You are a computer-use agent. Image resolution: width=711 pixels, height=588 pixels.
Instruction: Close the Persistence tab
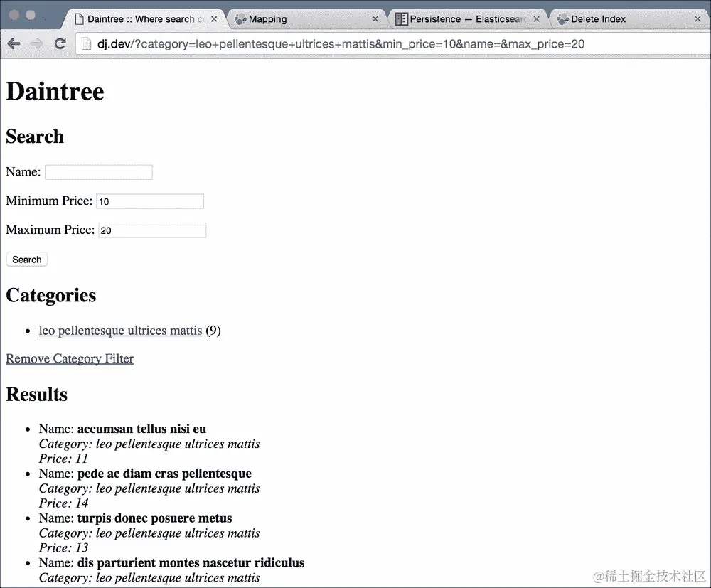click(536, 19)
